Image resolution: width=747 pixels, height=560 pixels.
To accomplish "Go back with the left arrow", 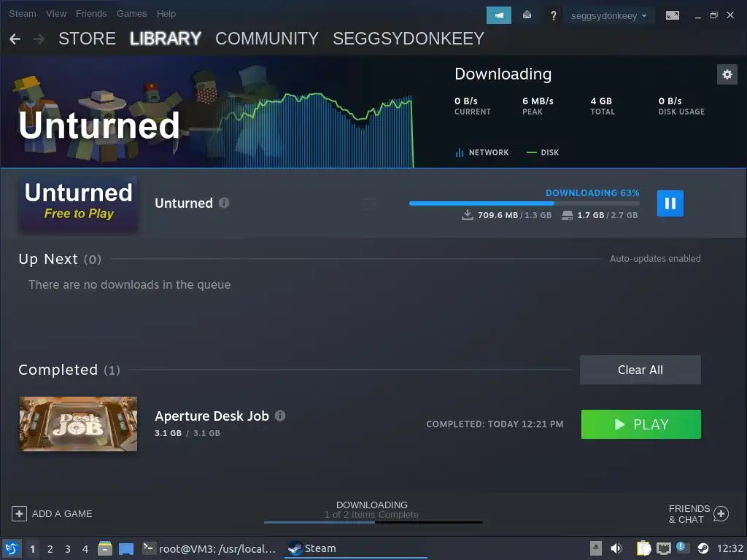I will (x=15, y=39).
